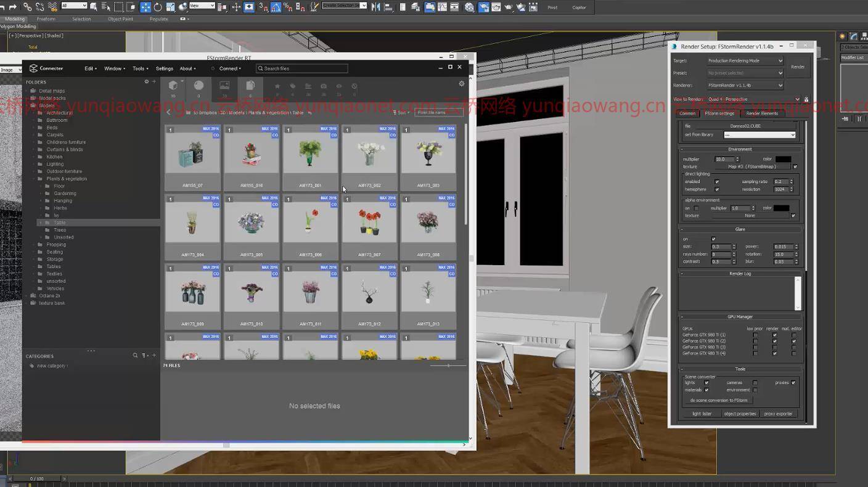The height and width of the screenshot is (487, 868).
Task: Open the folders panel settings gear
Action: tap(146, 81)
